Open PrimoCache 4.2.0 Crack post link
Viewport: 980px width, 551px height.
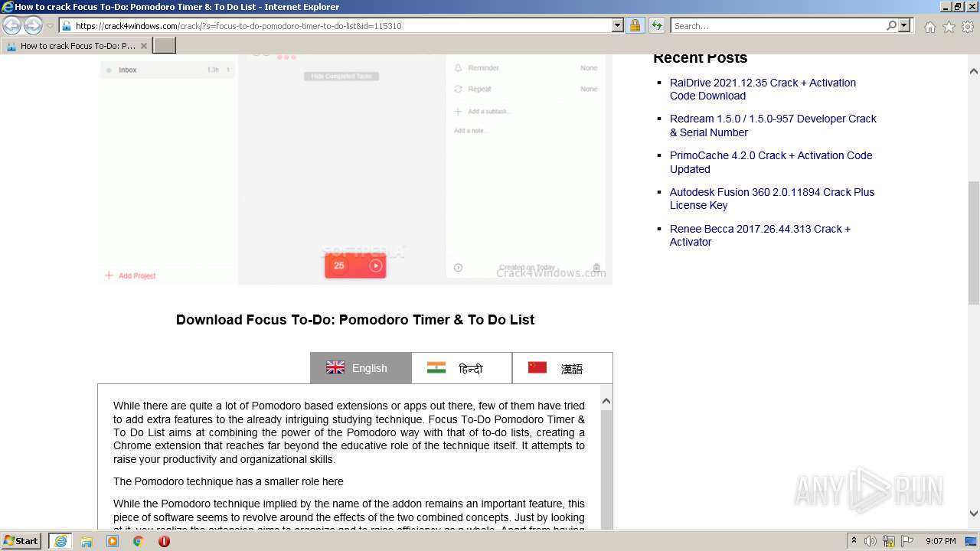coord(770,162)
